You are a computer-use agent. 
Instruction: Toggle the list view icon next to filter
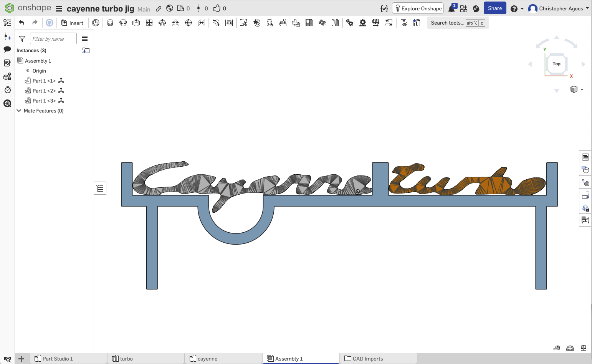(85, 39)
